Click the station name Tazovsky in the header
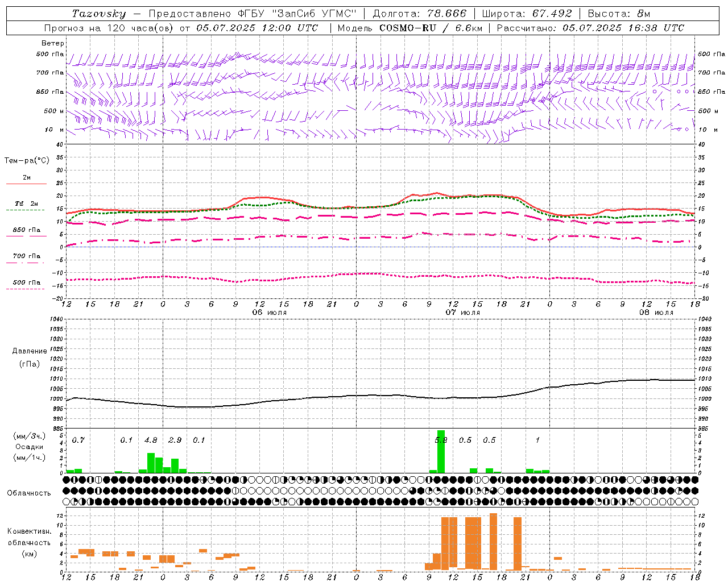The height and width of the screenshot is (582, 728). pyautogui.click(x=99, y=14)
